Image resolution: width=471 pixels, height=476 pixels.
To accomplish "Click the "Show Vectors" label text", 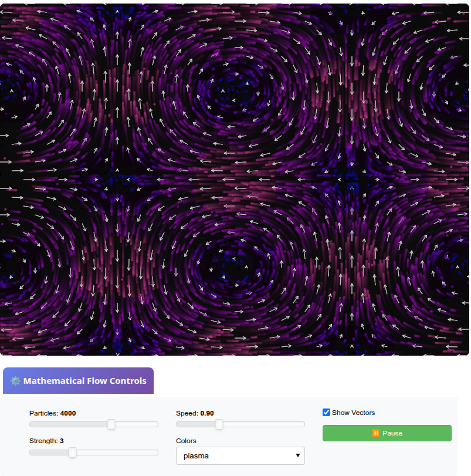I will click(353, 413).
